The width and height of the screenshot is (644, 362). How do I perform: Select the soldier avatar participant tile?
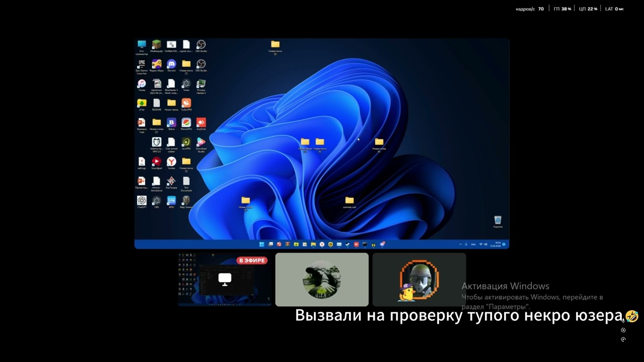click(x=419, y=280)
